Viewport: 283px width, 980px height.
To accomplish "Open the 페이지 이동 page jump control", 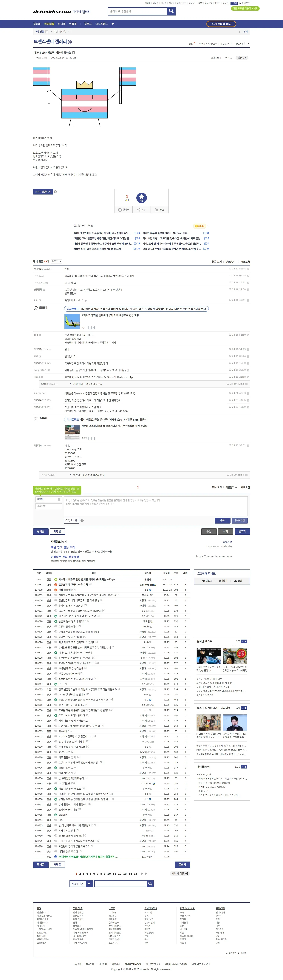I will [x=180, y=873].
